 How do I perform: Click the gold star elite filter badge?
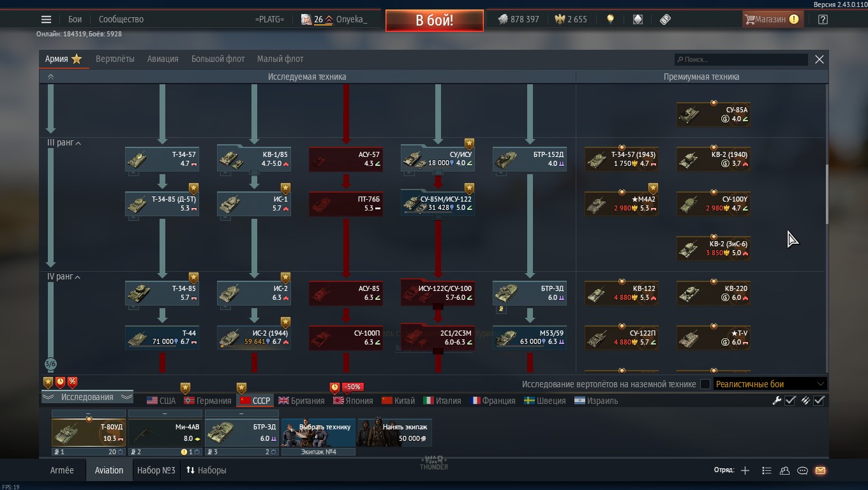point(48,382)
